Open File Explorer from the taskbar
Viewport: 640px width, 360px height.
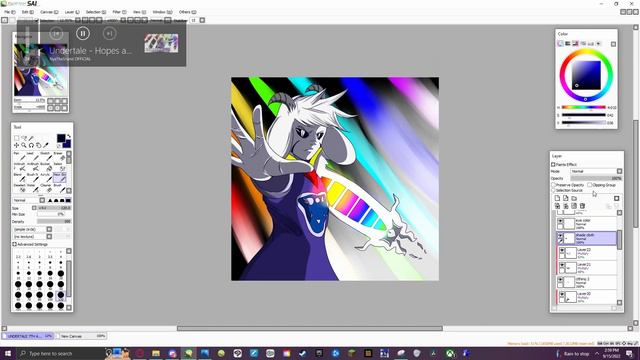(x=156, y=353)
